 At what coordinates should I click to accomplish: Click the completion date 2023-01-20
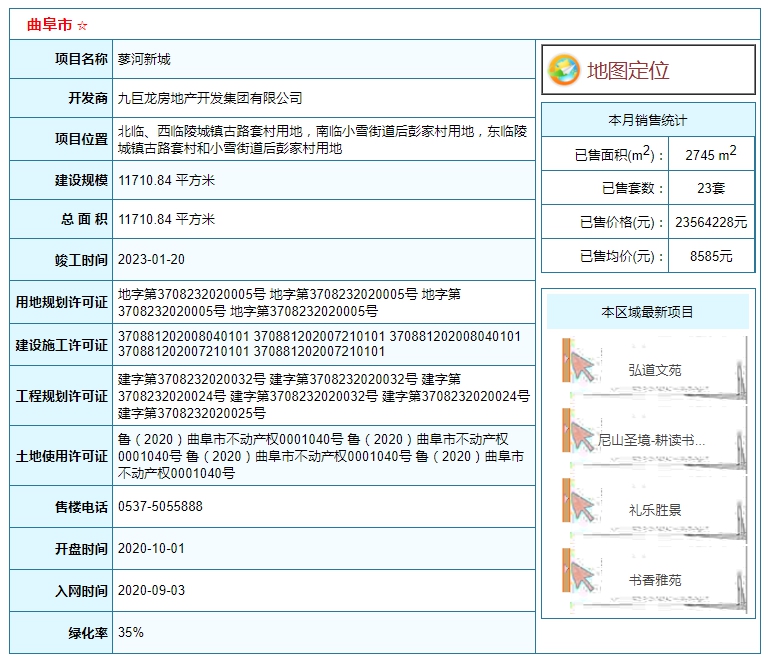coord(151,259)
